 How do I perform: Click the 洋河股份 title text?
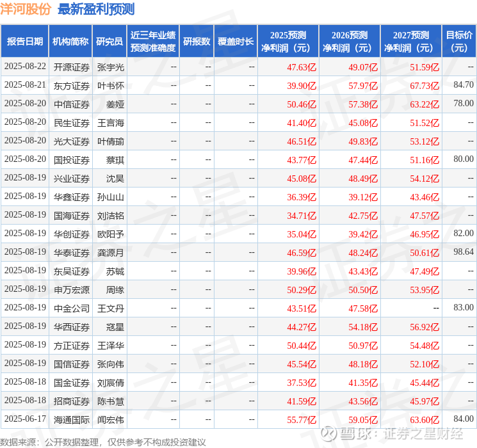26,9
